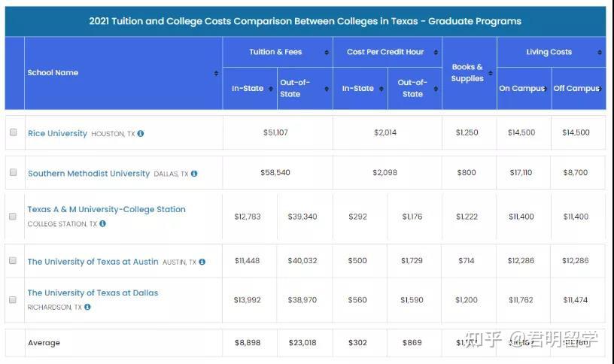The height and width of the screenshot is (364, 614).
Task: Click info icon next to Austin, TX
Action: pyautogui.click(x=202, y=262)
